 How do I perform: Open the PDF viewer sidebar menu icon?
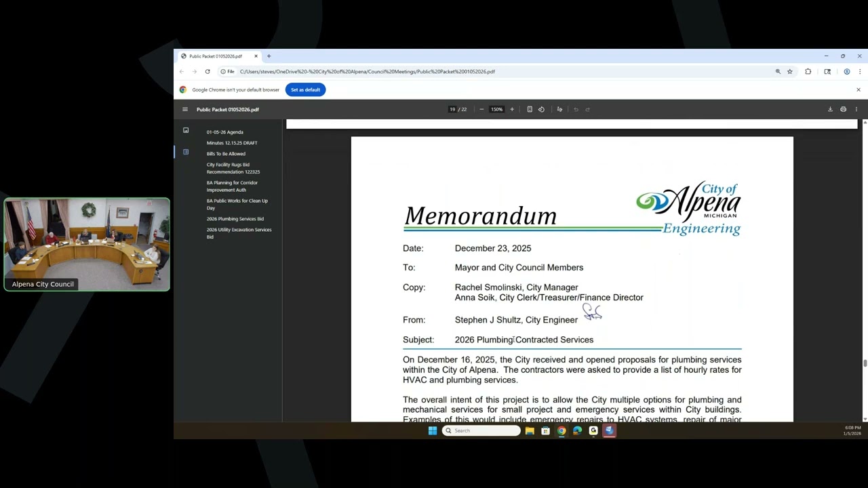click(185, 109)
